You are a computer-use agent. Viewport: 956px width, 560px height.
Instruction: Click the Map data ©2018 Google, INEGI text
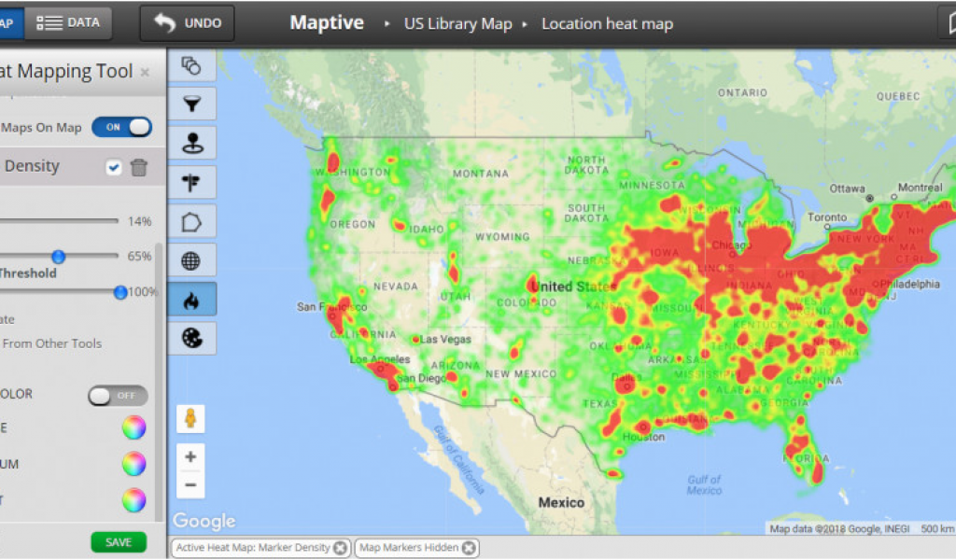(839, 529)
